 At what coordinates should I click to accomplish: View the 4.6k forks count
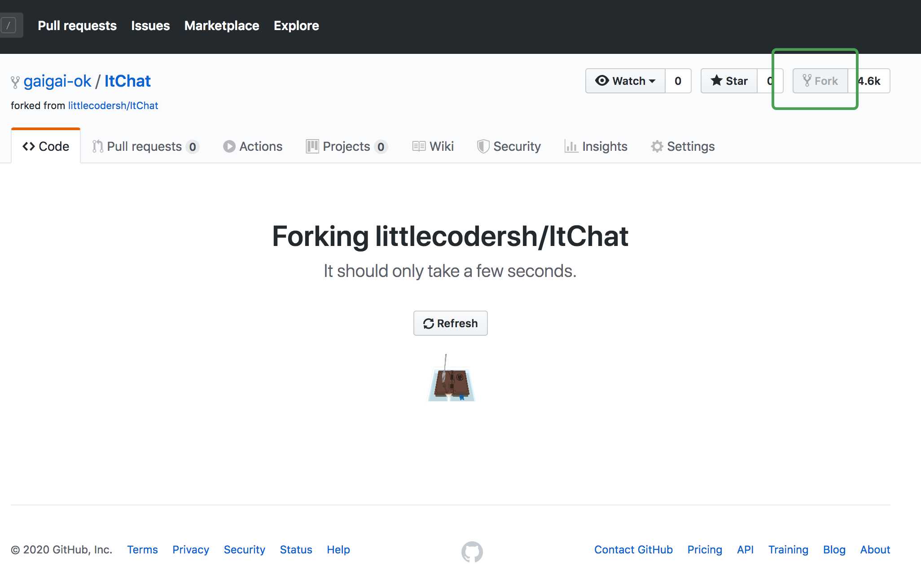click(869, 81)
